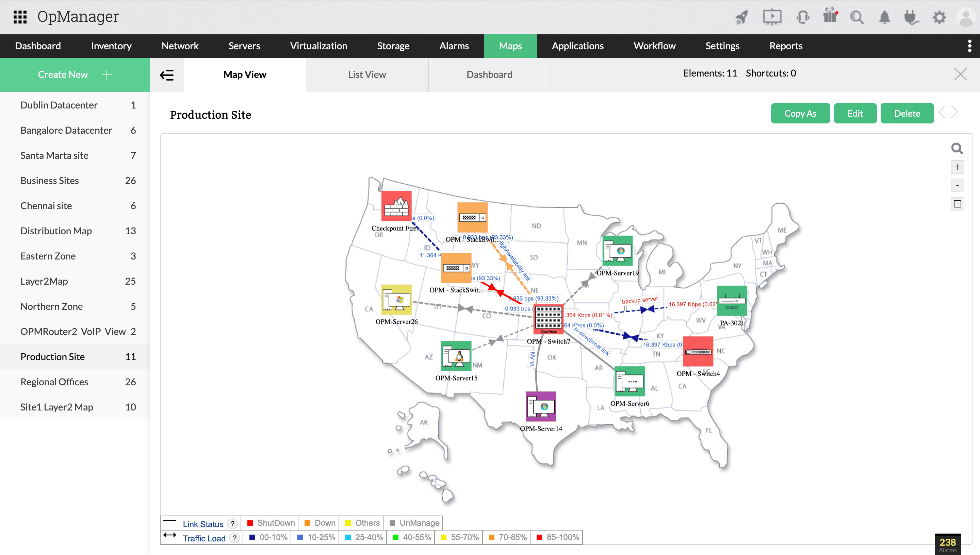
Task: Open the Alarms menu item
Action: (x=454, y=46)
